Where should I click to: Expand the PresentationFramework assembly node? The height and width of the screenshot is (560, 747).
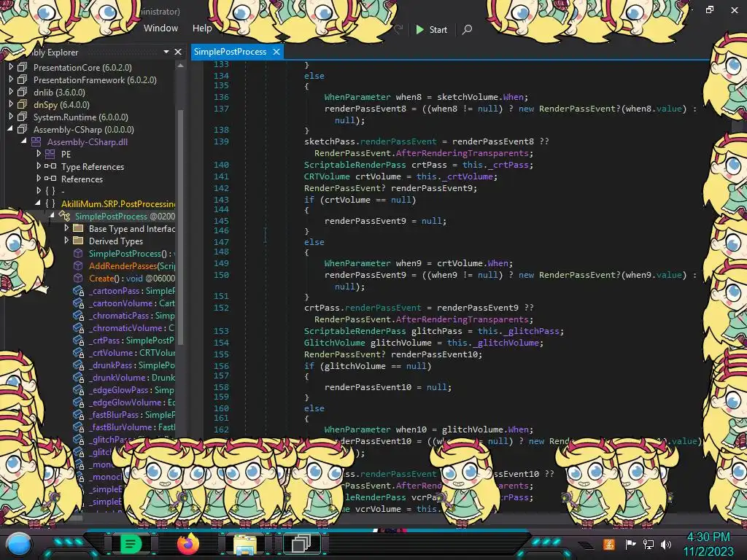coord(11,79)
